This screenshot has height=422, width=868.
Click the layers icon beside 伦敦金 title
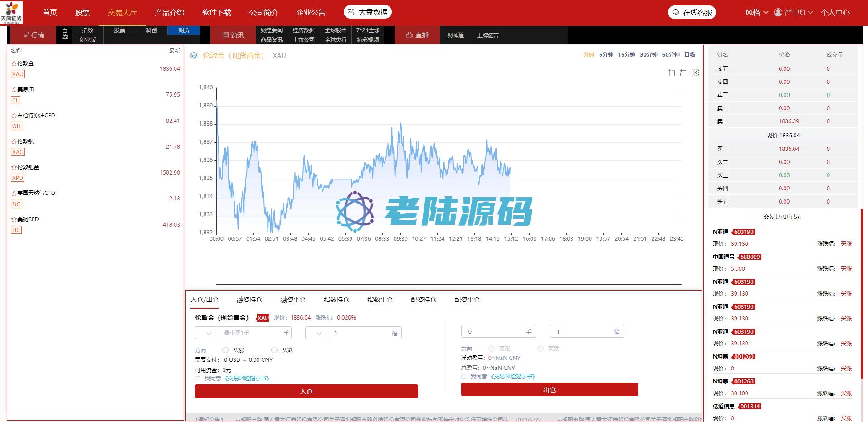194,56
